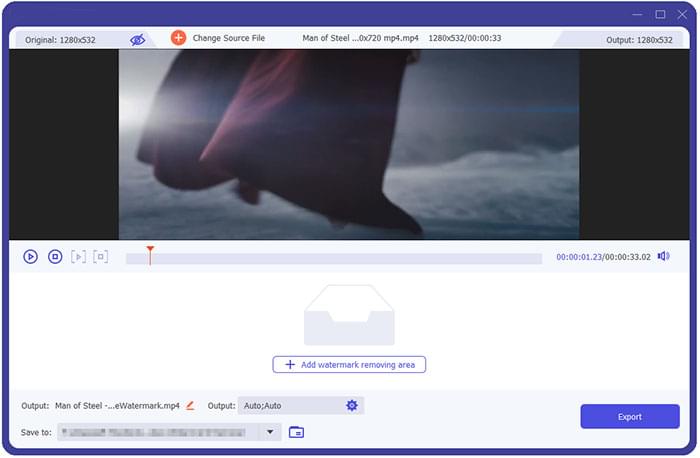Click the Change Source File label
Image resolution: width=700 pixels, height=458 pixels.
pyautogui.click(x=229, y=38)
